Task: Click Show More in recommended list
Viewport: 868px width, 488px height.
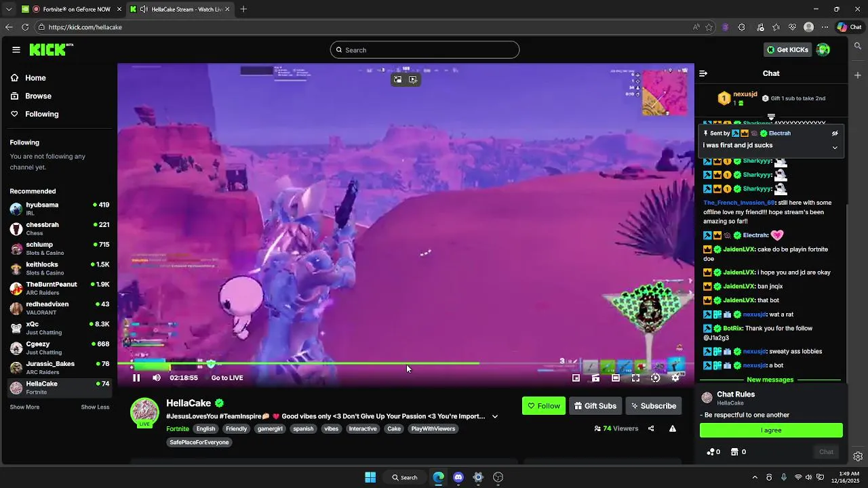Action: (x=24, y=407)
